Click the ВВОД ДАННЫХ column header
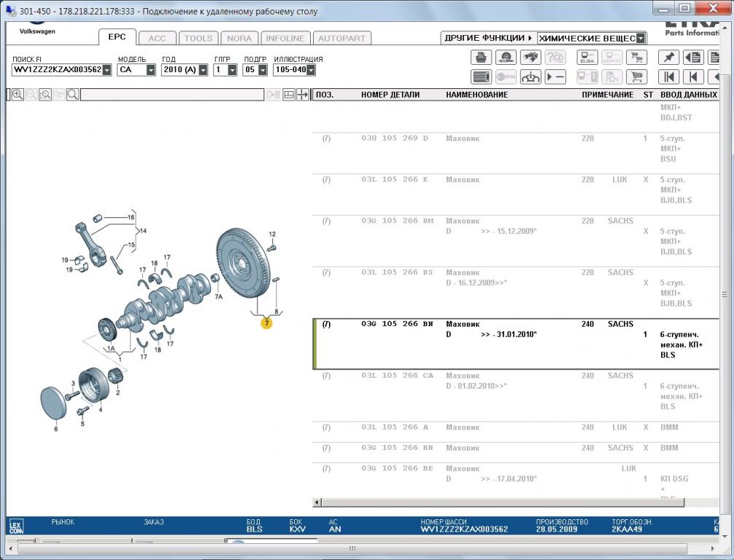The image size is (734, 560). click(689, 95)
